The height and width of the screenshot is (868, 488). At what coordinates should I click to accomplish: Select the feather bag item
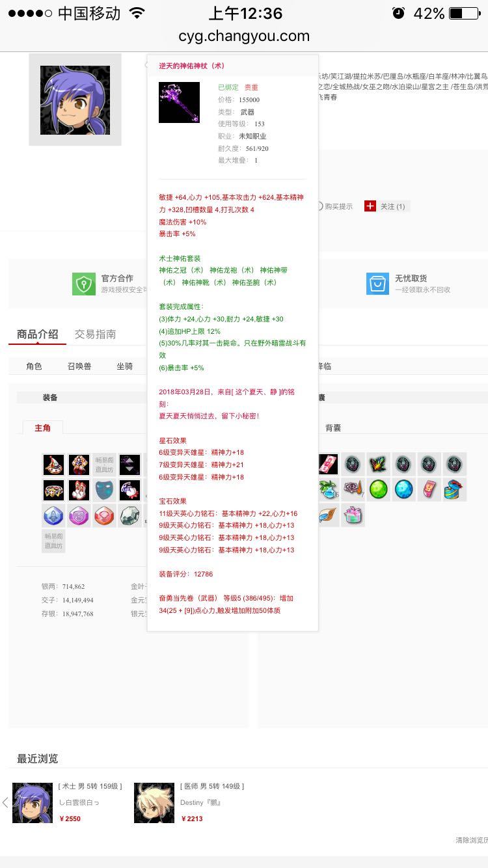[328, 515]
